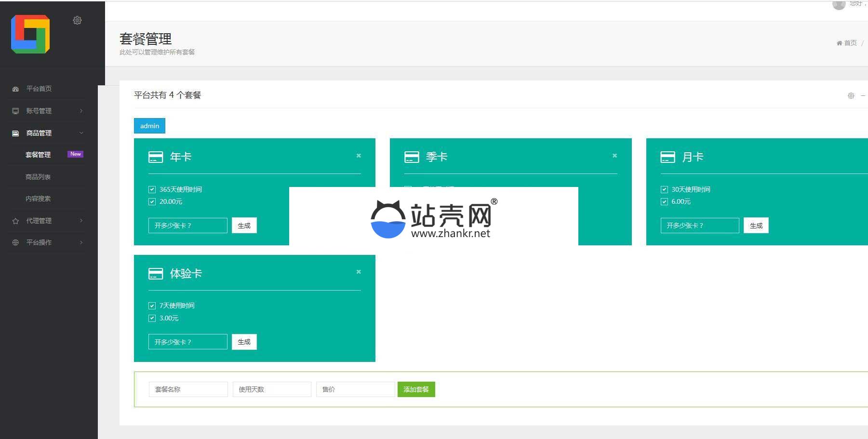The width and height of the screenshot is (868, 439).
Task: Click the home icon in the breadcrumb
Action: click(839, 43)
